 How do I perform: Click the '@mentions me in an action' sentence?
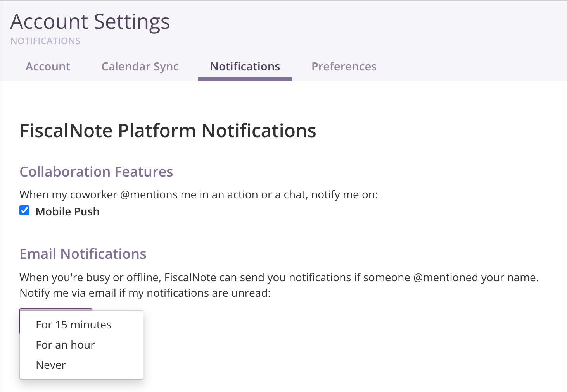[x=199, y=194]
